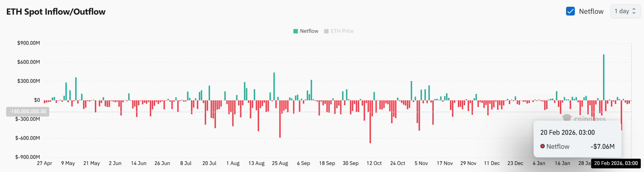The height and width of the screenshot is (172, 644).
Task: Select the 12 Oct axis date label
Action: 374,163
